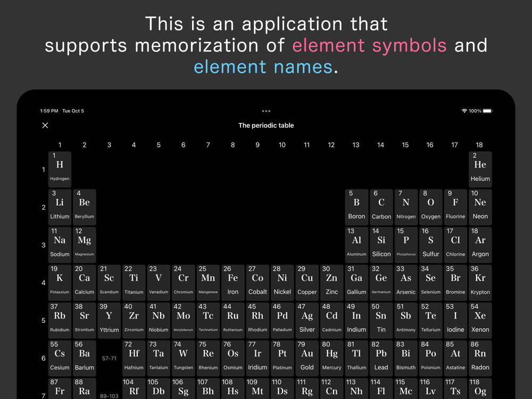Select the Radon element tile
Image resolution: width=532 pixels, height=399 pixels.
[x=480, y=358]
